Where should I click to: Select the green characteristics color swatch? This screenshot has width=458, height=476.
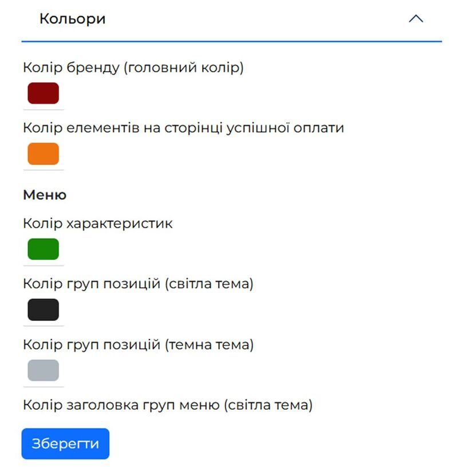[43, 249]
